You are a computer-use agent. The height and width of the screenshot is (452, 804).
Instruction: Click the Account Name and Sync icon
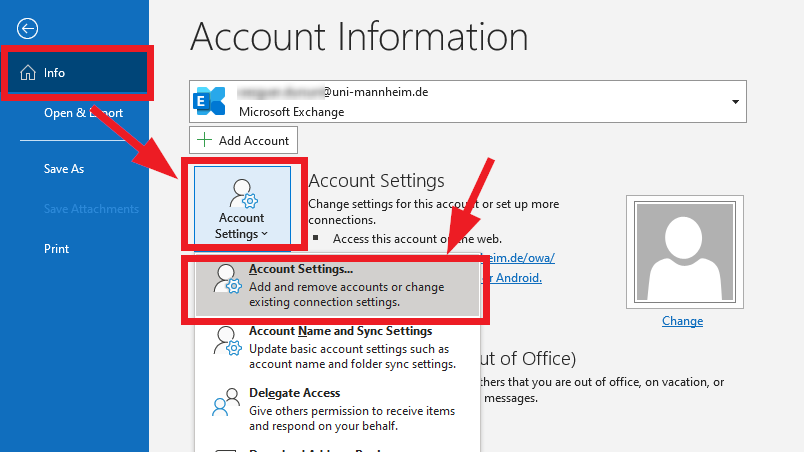[228, 341]
